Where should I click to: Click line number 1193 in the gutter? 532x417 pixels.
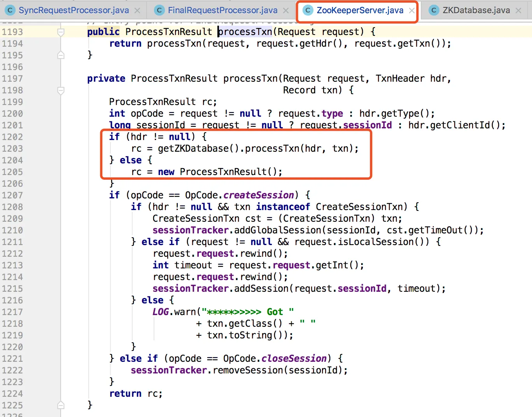[x=12, y=32]
